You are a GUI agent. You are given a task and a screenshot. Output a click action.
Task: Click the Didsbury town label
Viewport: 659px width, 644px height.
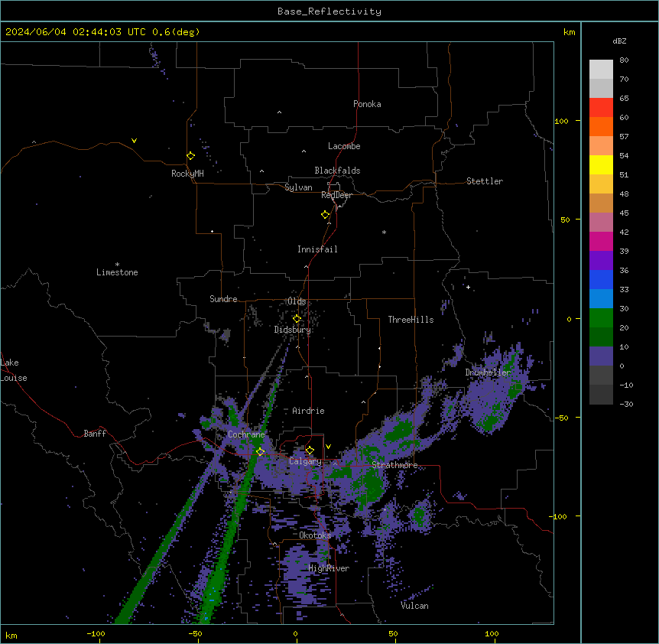(293, 330)
